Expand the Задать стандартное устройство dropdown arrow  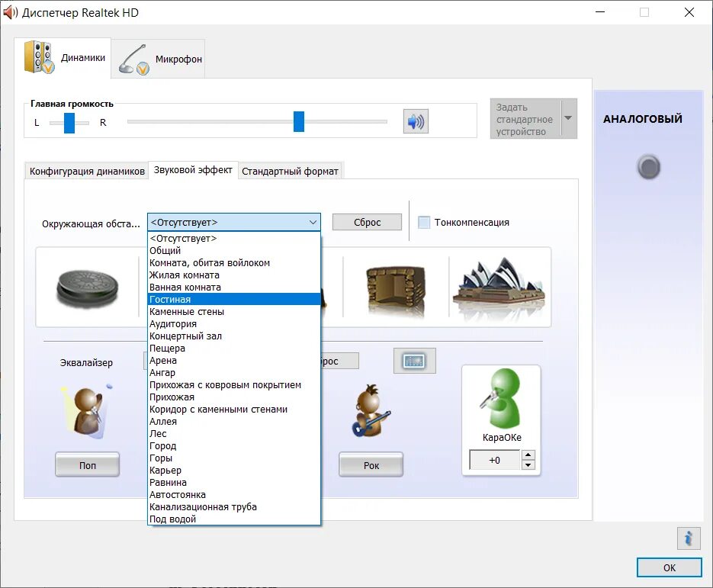tap(567, 118)
